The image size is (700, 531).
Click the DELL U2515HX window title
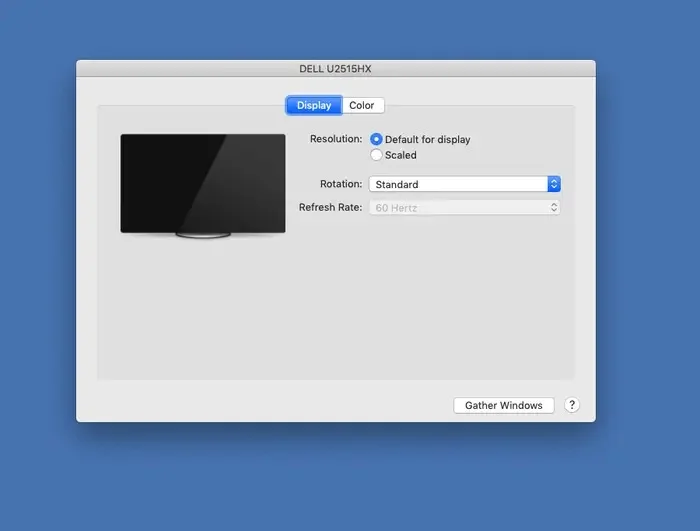click(x=336, y=69)
